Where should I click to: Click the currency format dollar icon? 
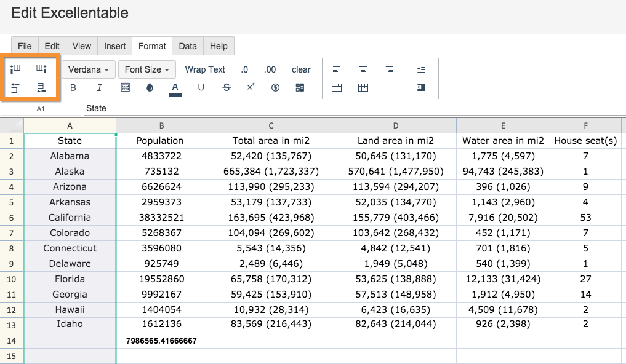[x=275, y=88]
